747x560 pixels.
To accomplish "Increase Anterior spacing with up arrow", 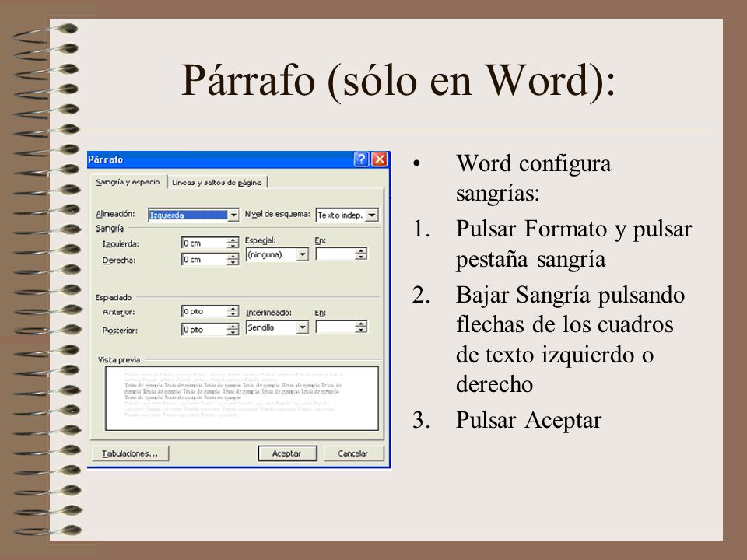I will coord(233,308).
